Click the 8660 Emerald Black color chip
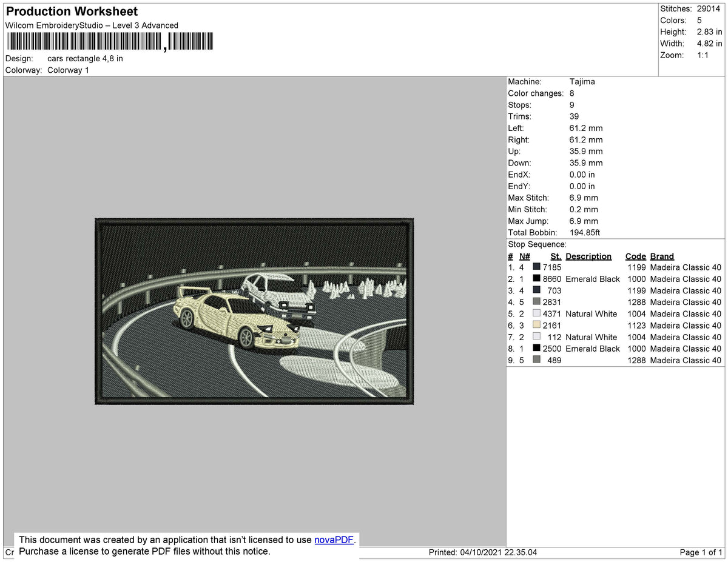Viewport: 728px width, 562px height. pyautogui.click(x=536, y=278)
